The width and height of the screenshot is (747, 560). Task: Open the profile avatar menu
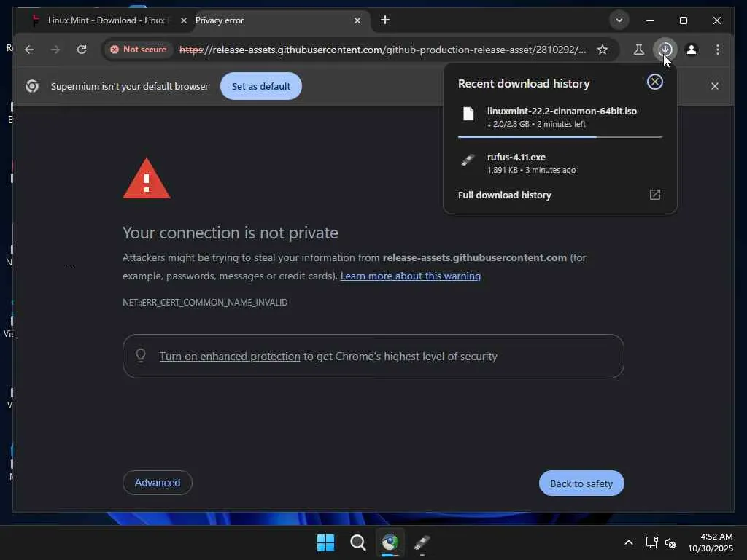[692, 50]
